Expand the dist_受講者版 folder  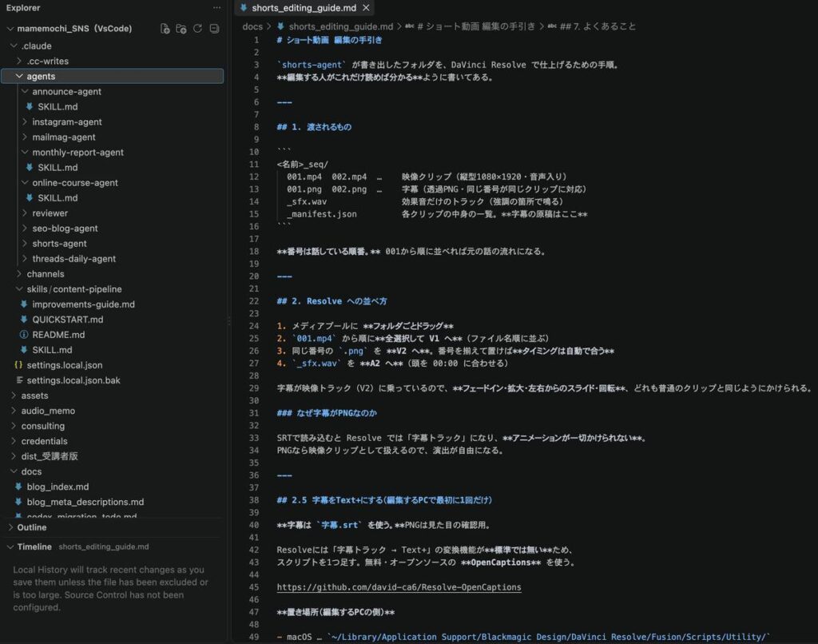point(14,456)
